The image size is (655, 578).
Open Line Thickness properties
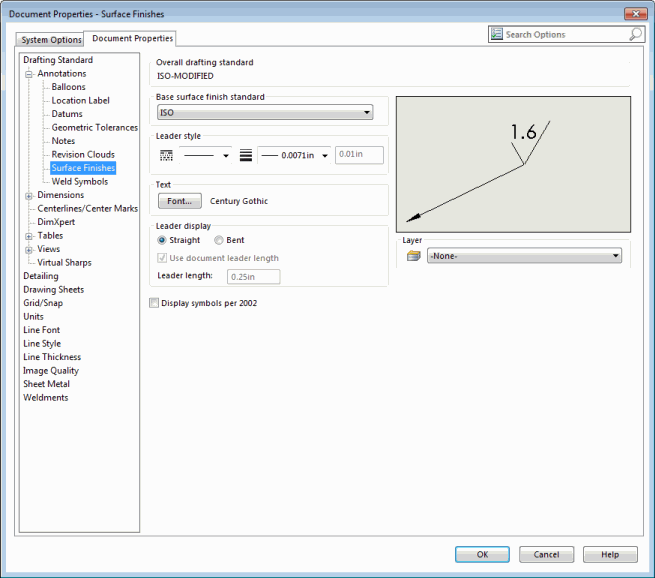52,357
